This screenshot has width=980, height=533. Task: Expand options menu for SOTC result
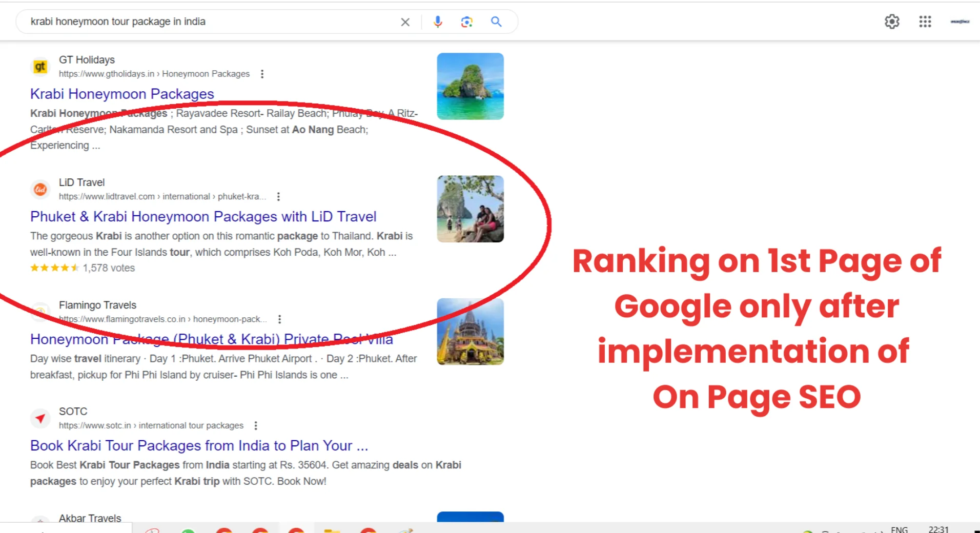pyautogui.click(x=256, y=426)
